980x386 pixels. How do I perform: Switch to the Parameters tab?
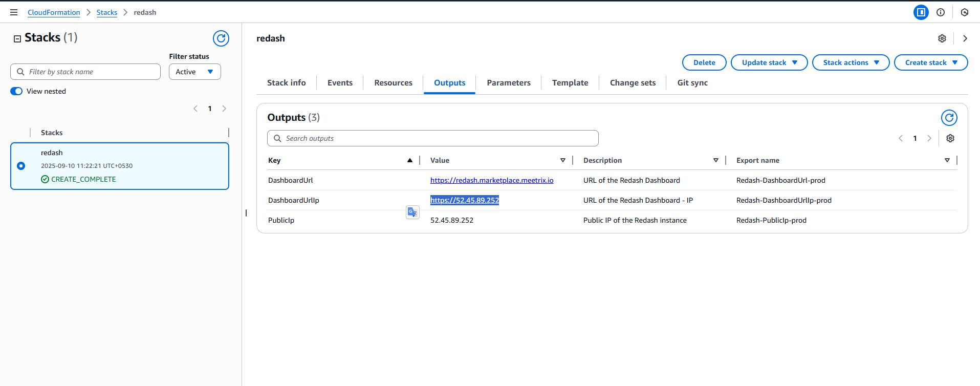tap(509, 82)
